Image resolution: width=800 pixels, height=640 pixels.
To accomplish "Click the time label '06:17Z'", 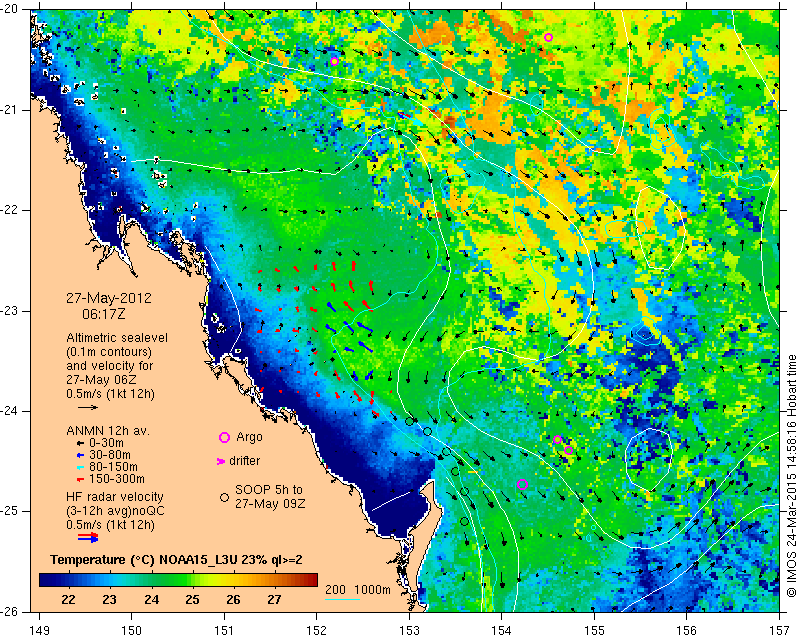I will pyautogui.click(x=104, y=314).
